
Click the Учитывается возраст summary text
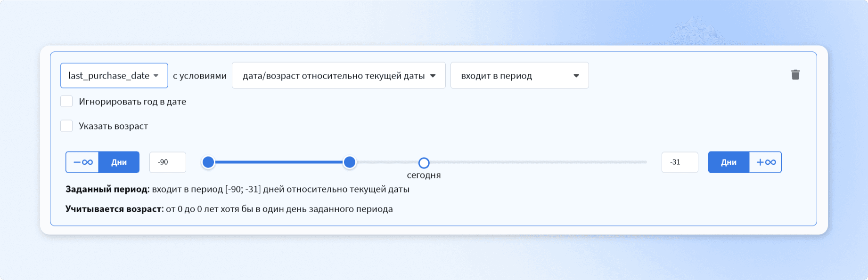[229, 209]
